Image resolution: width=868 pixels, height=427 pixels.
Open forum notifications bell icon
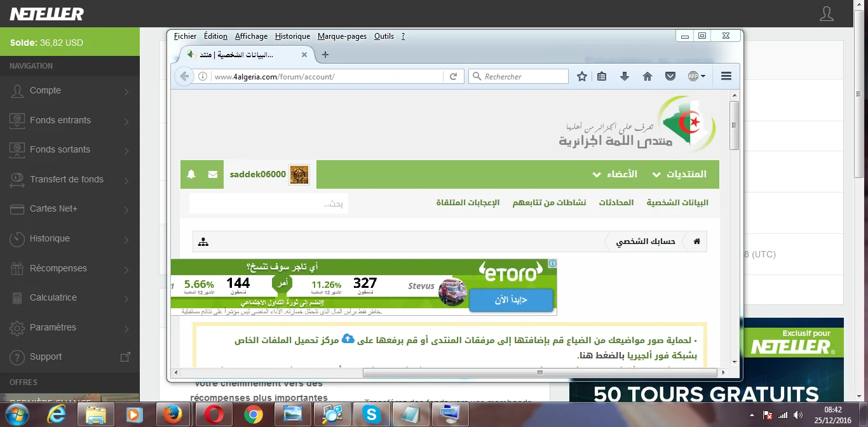tap(191, 174)
